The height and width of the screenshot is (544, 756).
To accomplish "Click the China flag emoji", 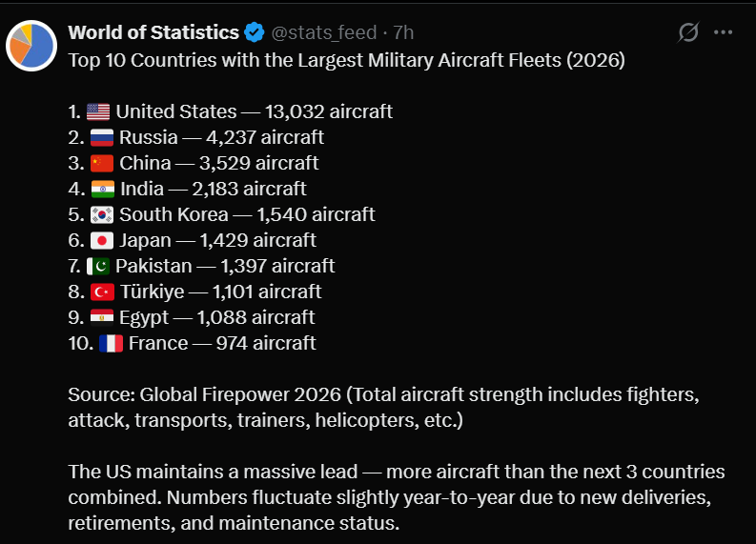I will click(102, 163).
